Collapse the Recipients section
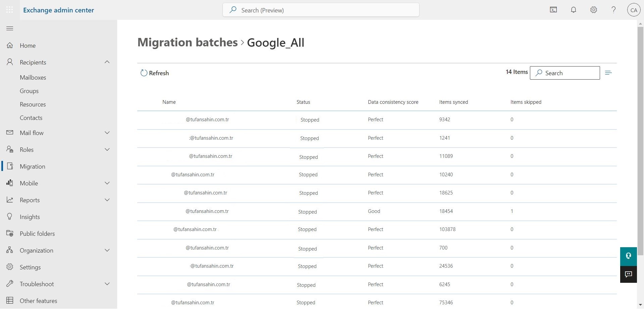 tap(107, 62)
